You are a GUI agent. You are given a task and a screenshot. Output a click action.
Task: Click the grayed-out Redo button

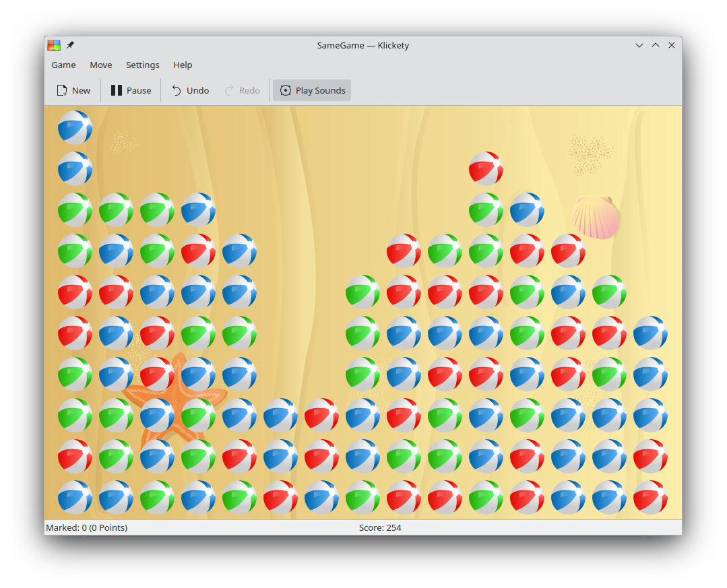pyautogui.click(x=242, y=90)
